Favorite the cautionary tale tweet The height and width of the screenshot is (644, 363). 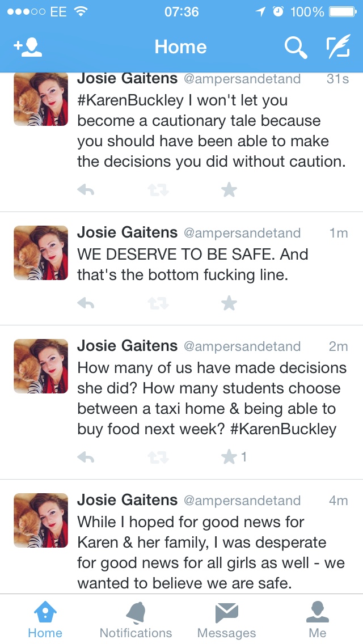point(229,190)
